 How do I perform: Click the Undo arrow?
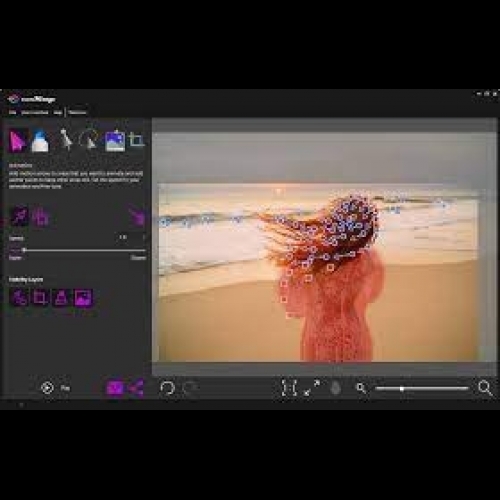click(167, 388)
